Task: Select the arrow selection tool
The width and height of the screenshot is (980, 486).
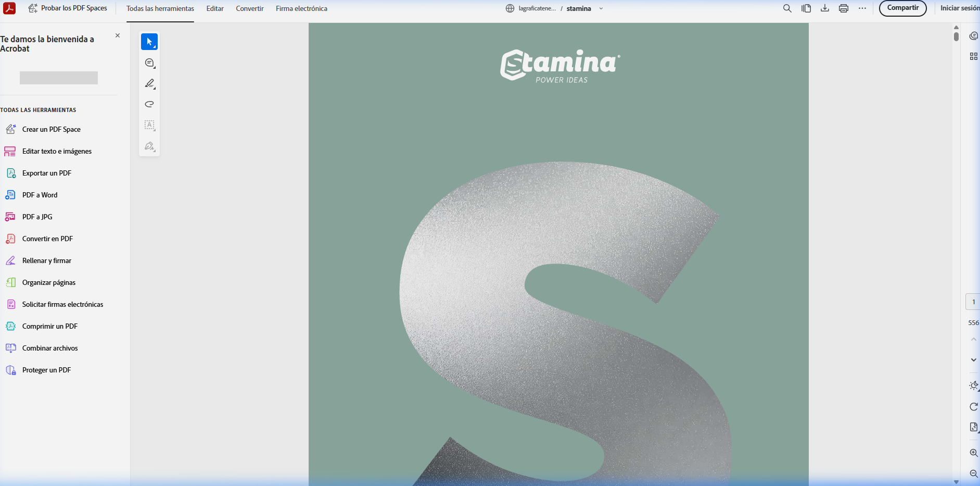Action: point(149,42)
